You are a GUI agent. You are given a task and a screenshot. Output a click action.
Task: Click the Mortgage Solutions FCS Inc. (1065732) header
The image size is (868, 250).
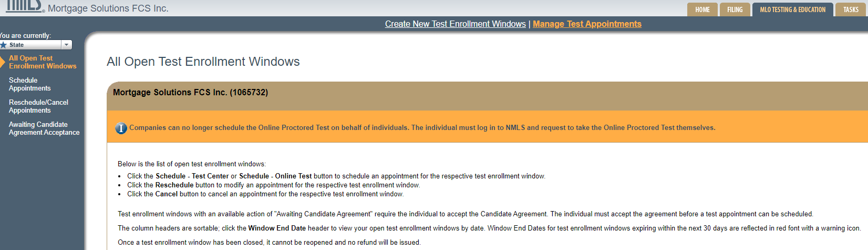pyautogui.click(x=190, y=92)
